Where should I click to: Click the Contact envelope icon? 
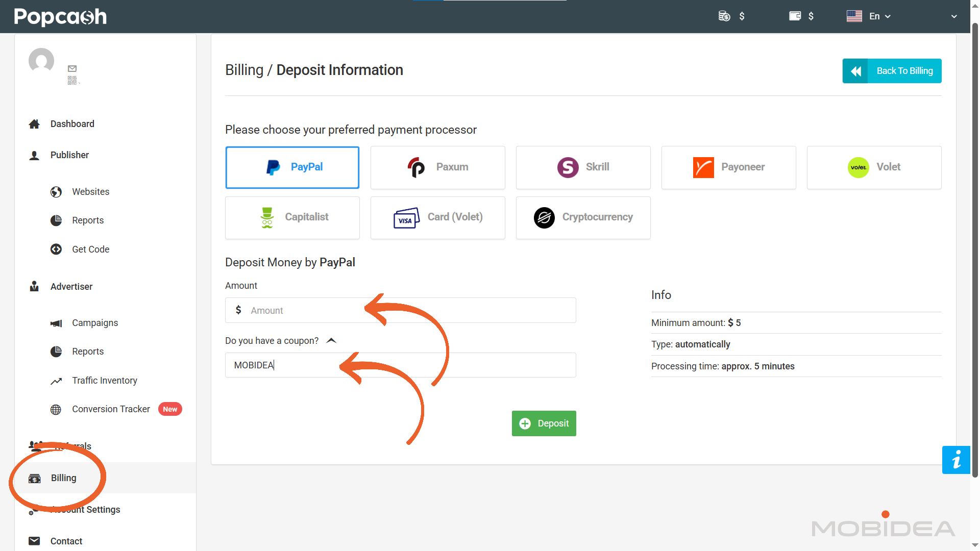(x=34, y=541)
